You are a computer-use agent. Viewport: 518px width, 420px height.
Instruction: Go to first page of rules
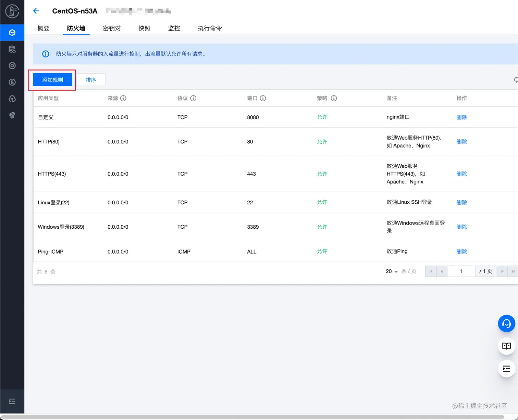click(431, 271)
